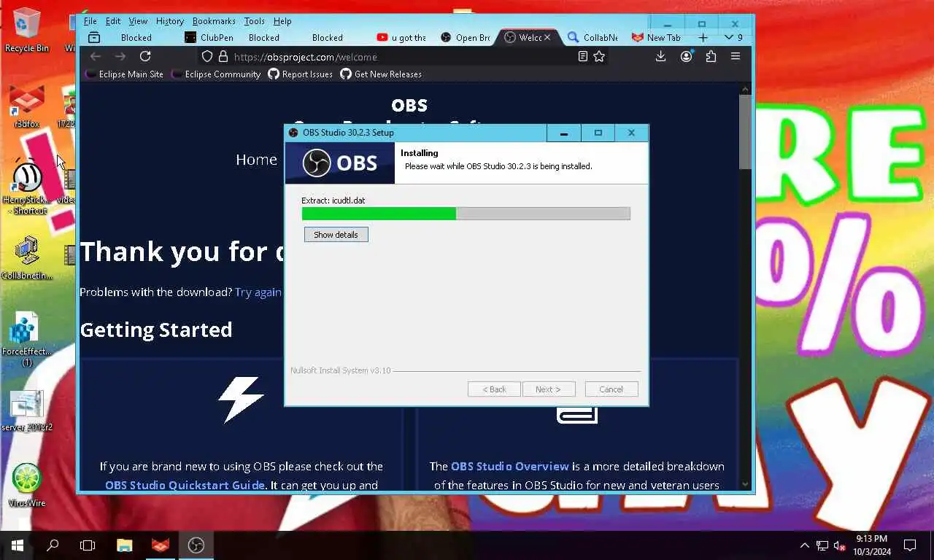The height and width of the screenshot is (560, 934).
Task: Open the File menu in browser
Action: tap(90, 21)
